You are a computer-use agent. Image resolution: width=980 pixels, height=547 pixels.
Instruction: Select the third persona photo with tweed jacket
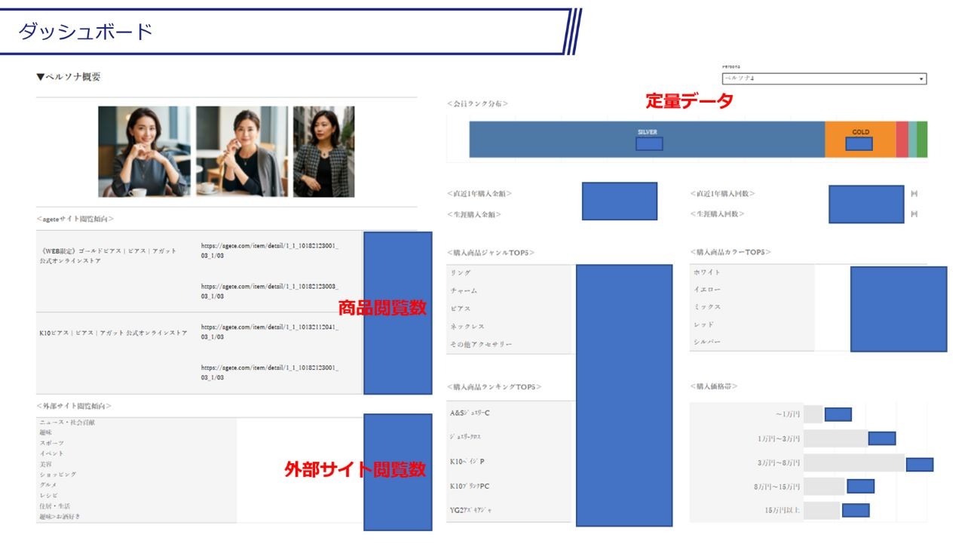(323, 152)
